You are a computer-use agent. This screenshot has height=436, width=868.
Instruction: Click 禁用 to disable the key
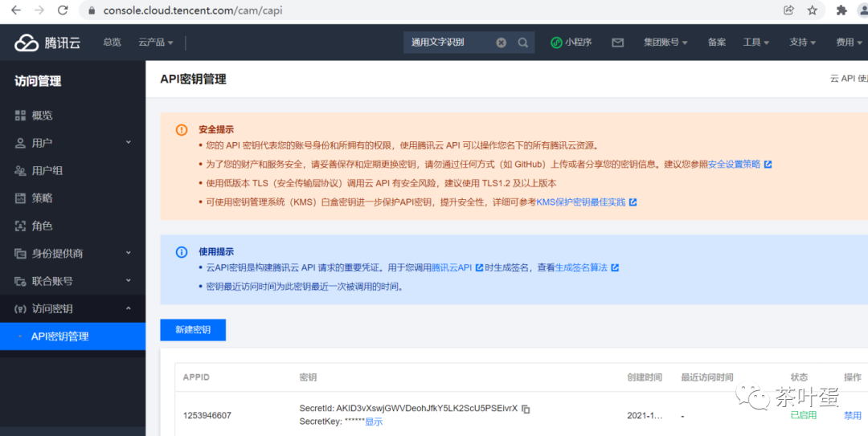pyautogui.click(x=853, y=416)
